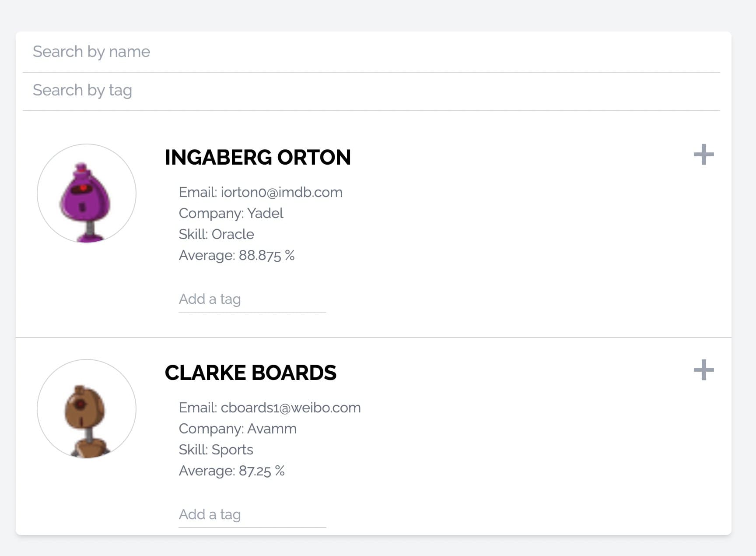Click the email cboards1@weibo.com

point(290,408)
